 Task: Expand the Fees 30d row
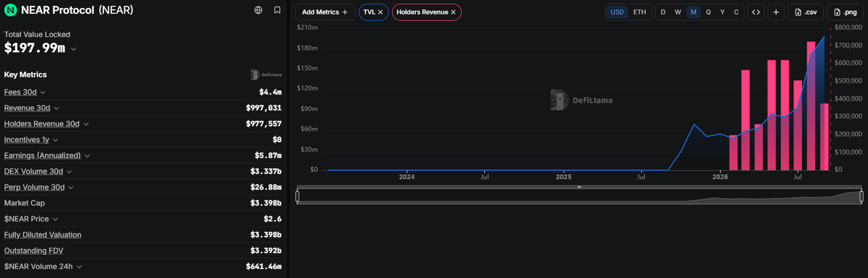(143, 92)
